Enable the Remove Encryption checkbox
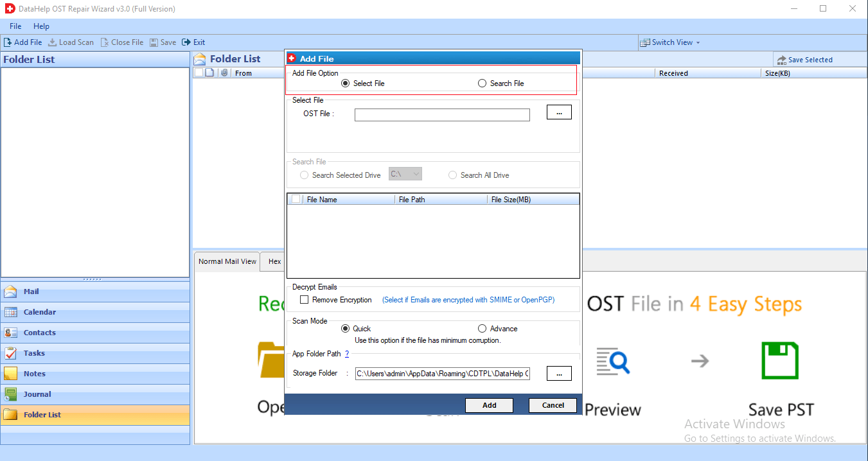The image size is (868, 461). 305,299
